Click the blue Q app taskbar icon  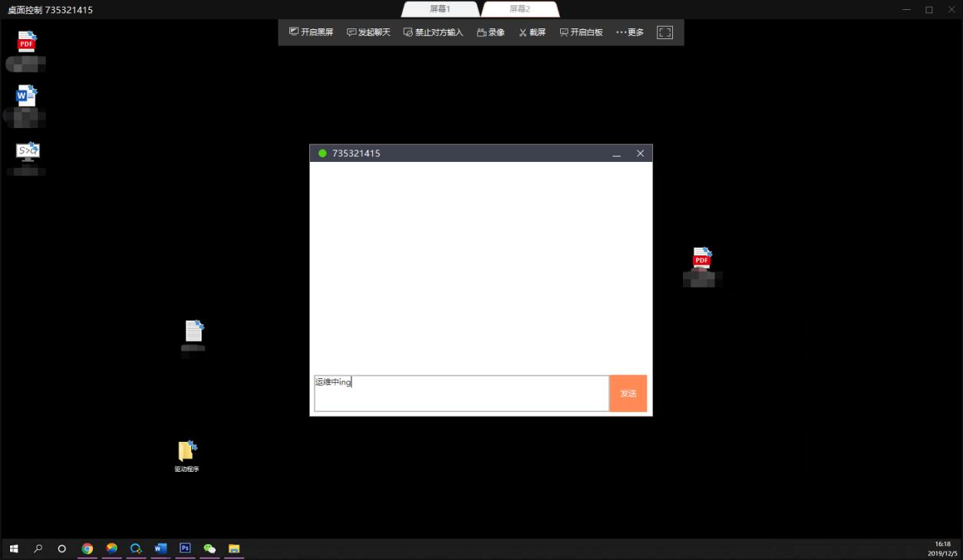pos(136,548)
